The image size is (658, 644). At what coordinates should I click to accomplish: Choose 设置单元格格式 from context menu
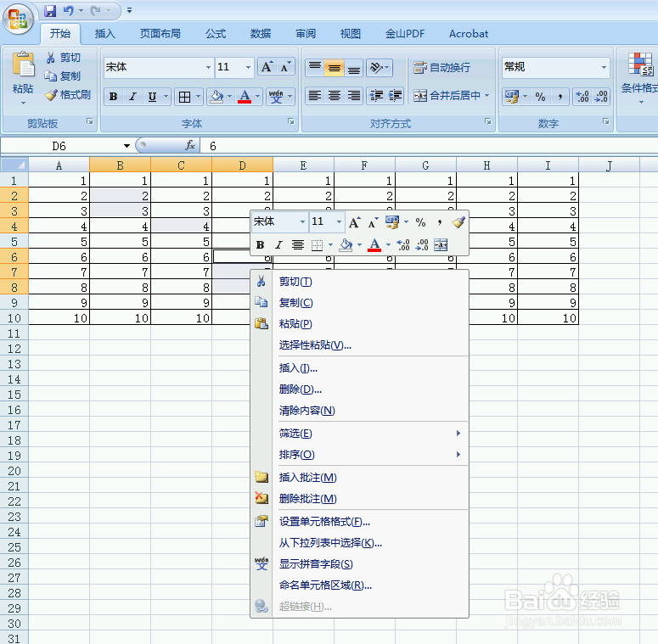(369, 522)
